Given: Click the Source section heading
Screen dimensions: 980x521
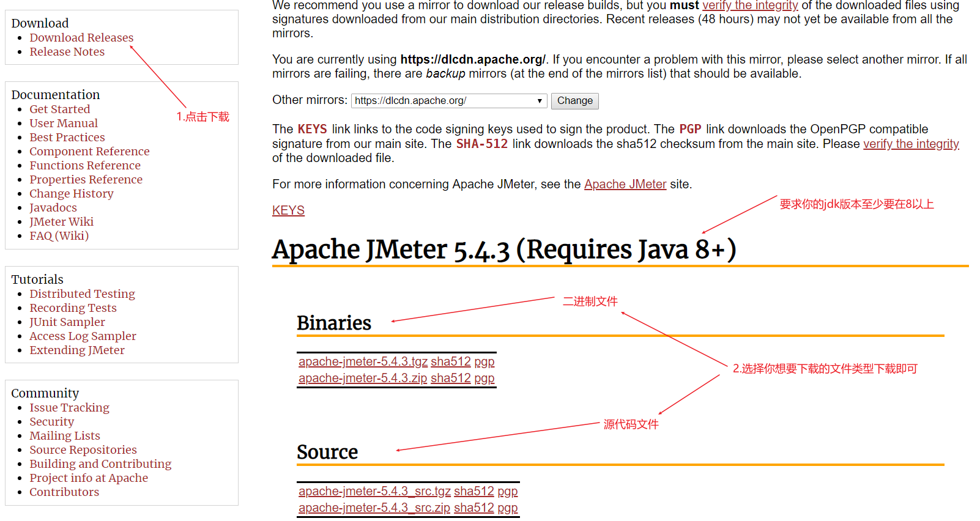Looking at the screenshot, I should (x=327, y=451).
